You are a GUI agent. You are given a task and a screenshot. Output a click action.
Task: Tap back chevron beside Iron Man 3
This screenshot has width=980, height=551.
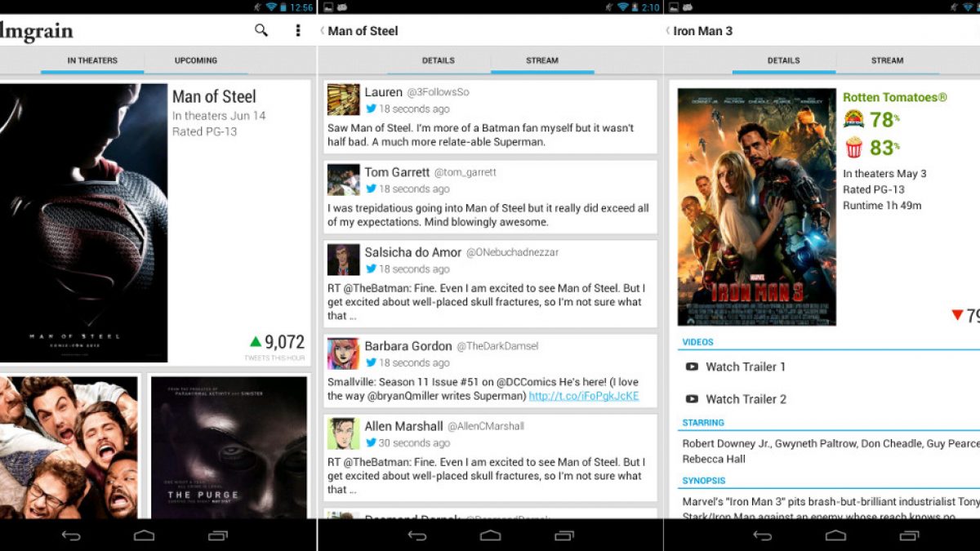click(668, 31)
